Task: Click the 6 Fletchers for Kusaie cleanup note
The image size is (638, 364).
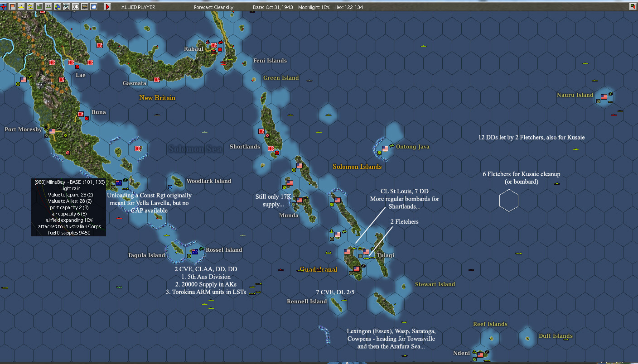Action: tap(522, 178)
